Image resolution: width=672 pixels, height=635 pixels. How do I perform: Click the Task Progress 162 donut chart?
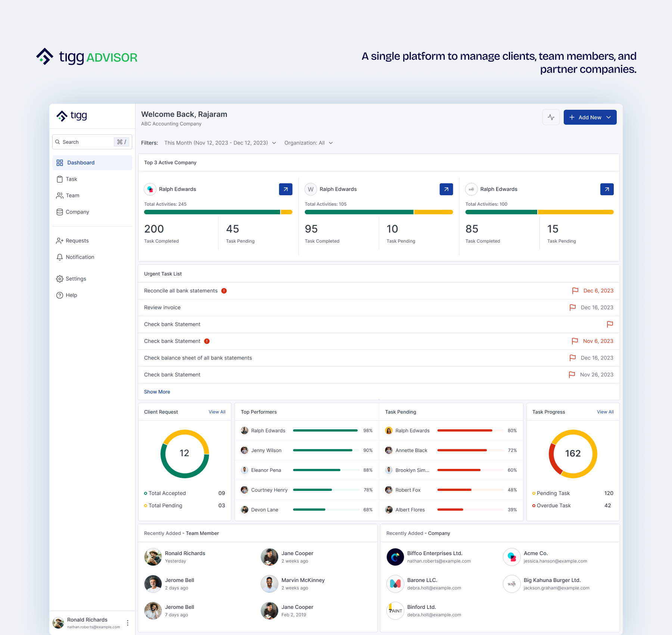tap(573, 454)
